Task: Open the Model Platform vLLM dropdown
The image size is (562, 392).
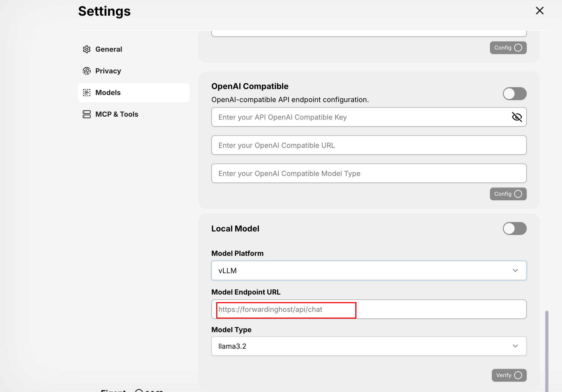Action: click(x=369, y=270)
